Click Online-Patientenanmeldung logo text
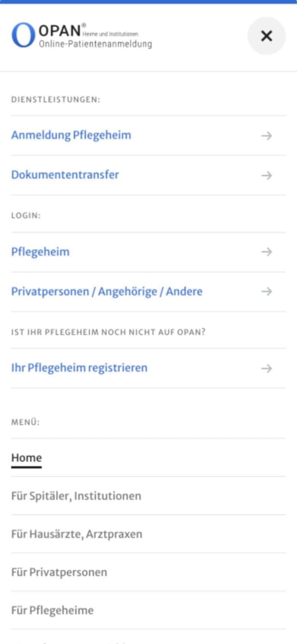The height and width of the screenshot is (644, 297). coord(95,44)
